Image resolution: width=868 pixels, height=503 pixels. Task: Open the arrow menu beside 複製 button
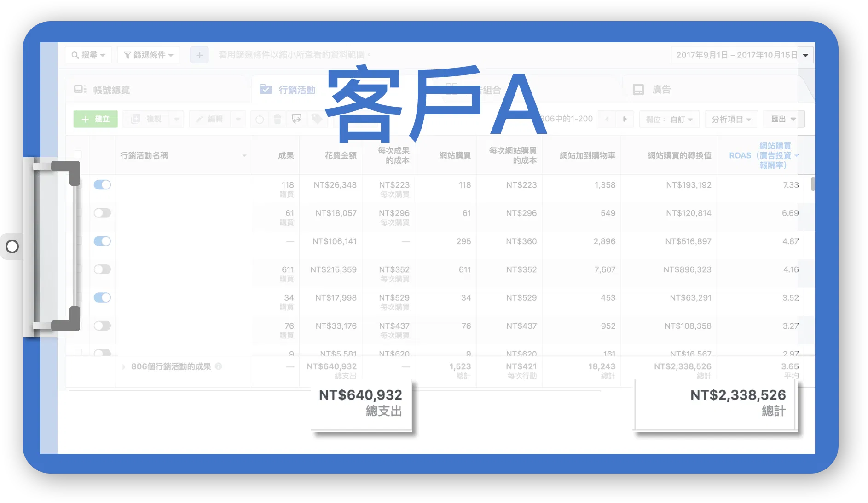(x=176, y=120)
